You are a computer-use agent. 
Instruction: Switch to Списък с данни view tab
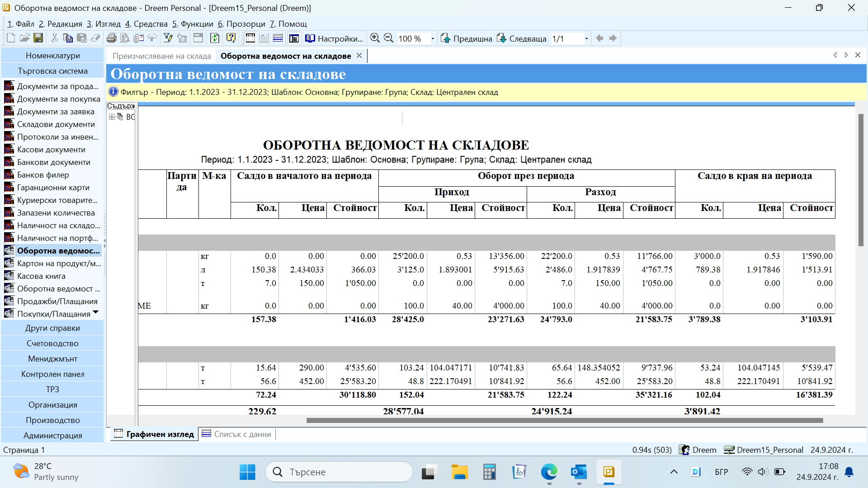237,434
